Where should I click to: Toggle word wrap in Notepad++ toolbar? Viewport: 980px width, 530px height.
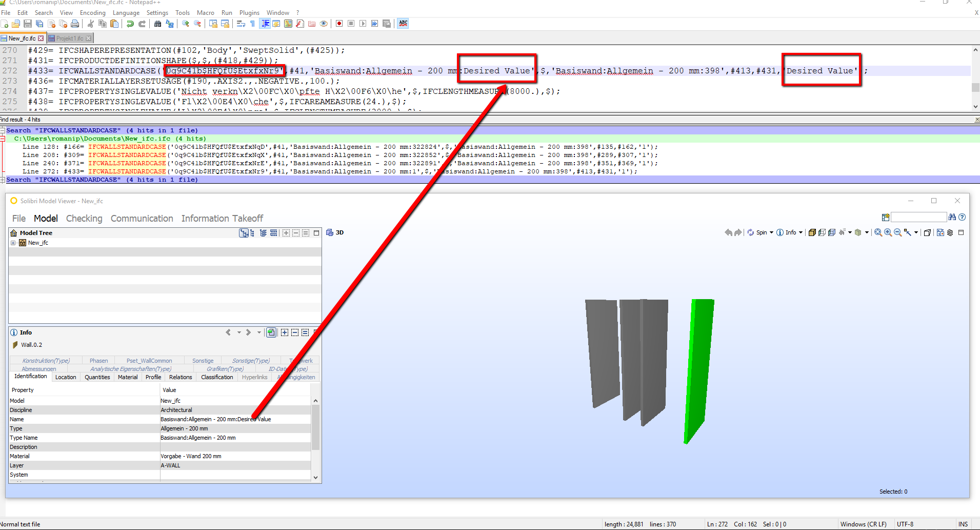pyautogui.click(x=241, y=24)
